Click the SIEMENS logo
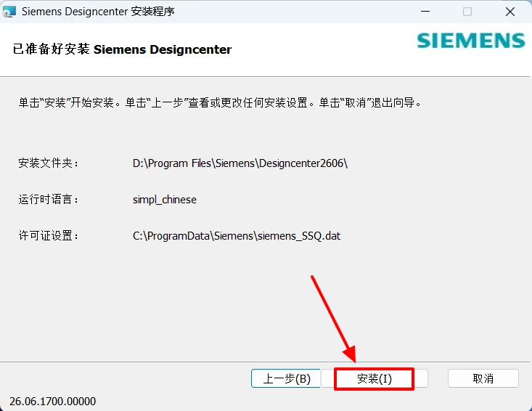The width and height of the screenshot is (532, 411). coord(471,41)
